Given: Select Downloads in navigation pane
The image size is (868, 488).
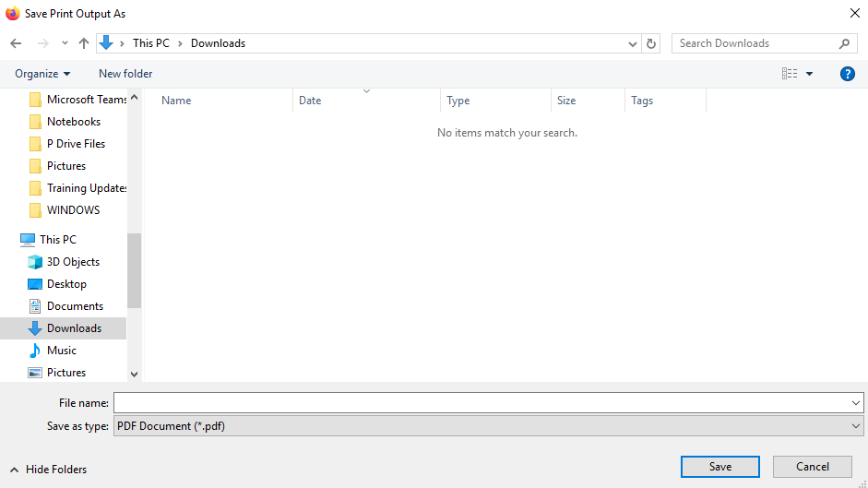Looking at the screenshot, I should click(65, 327).
